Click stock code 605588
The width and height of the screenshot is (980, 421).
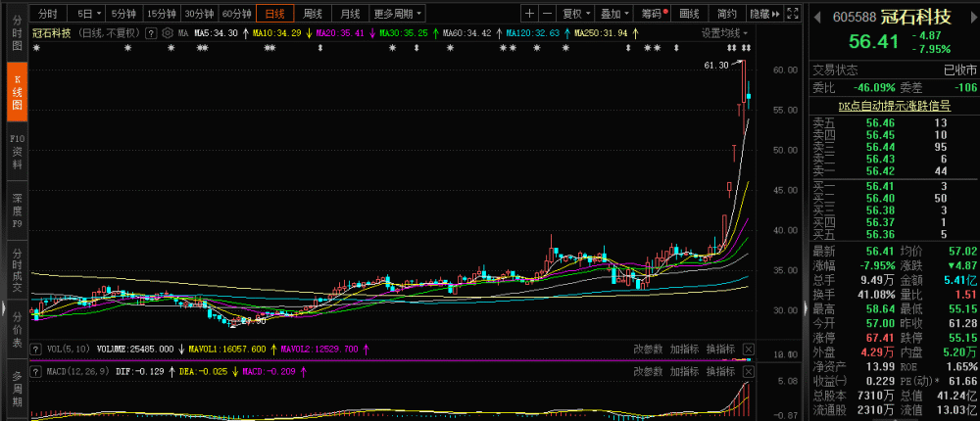point(855,18)
